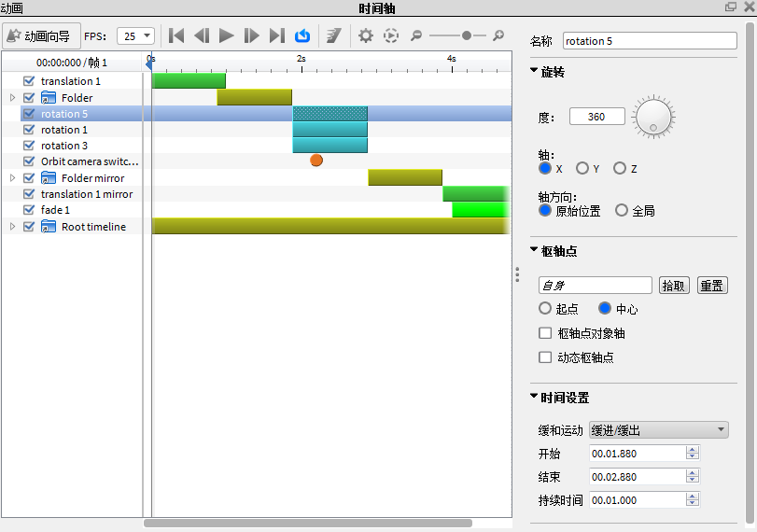Viewport: 757px width, 532px height.
Task: Click the rotation degree dial
Action: (653, 117)
